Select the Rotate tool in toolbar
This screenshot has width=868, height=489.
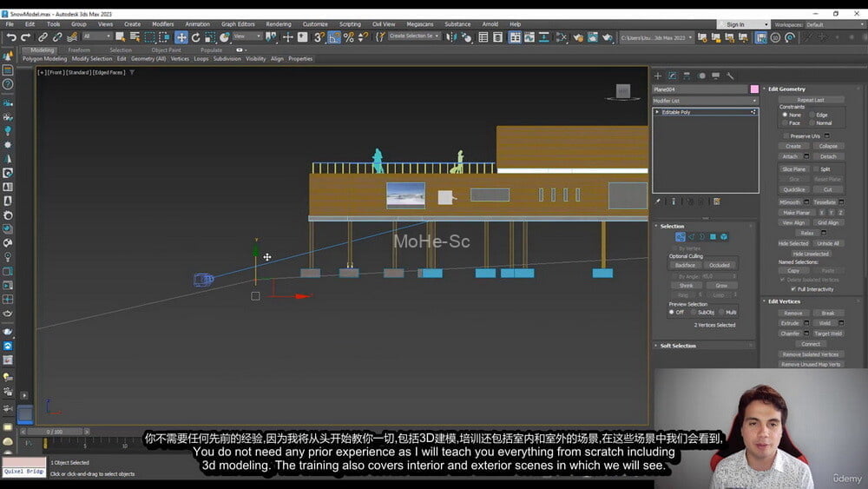coord(195,37)
